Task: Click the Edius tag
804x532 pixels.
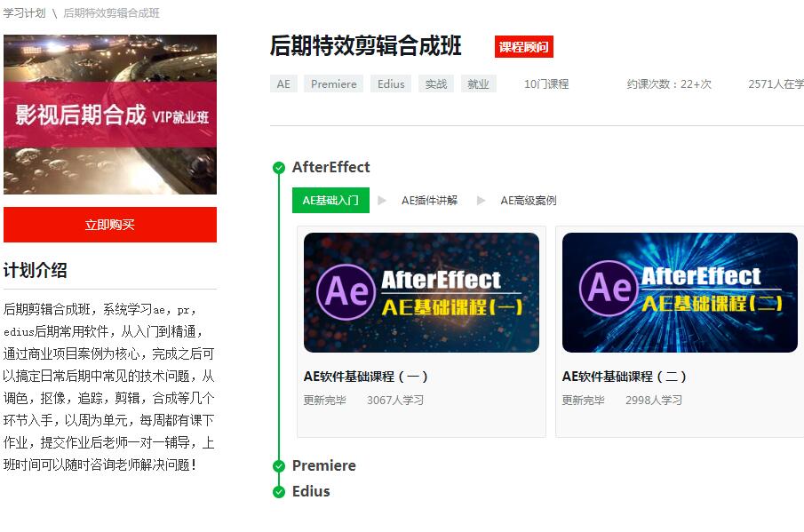Action: coord(391,84)
